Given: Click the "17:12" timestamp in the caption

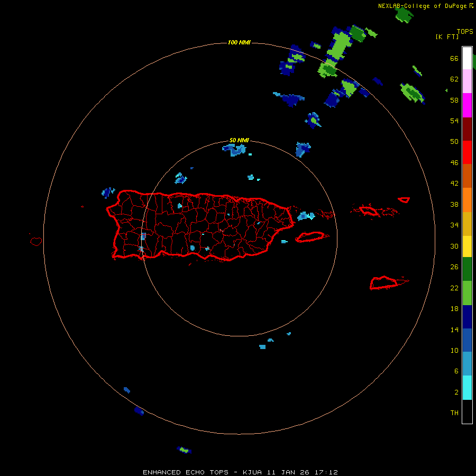Looking at the screenshot, I should point(326,472).
